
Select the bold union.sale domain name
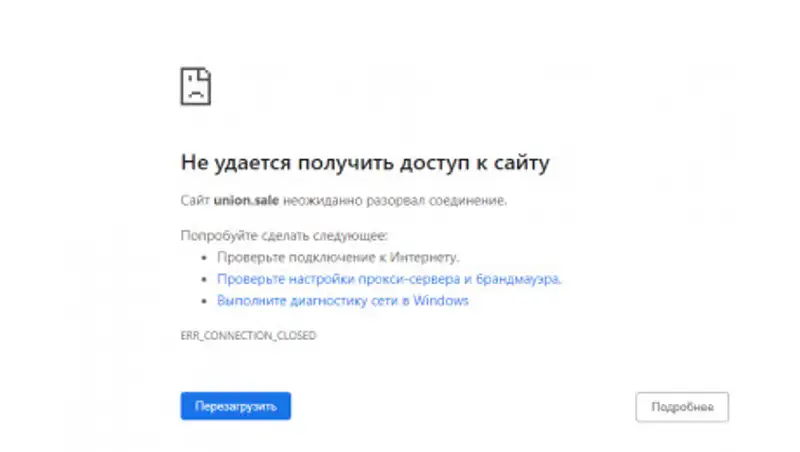pyautogui.click(x=247, y=200)
